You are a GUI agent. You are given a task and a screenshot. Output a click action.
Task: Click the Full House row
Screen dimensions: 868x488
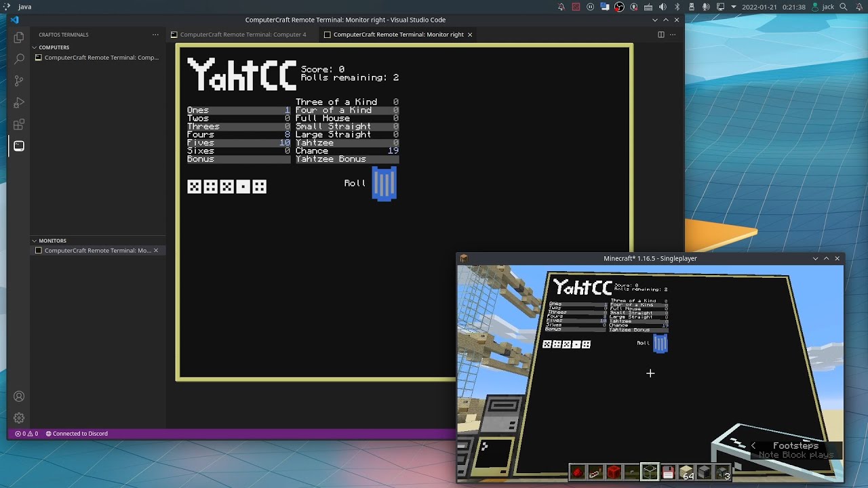point(347,118)
